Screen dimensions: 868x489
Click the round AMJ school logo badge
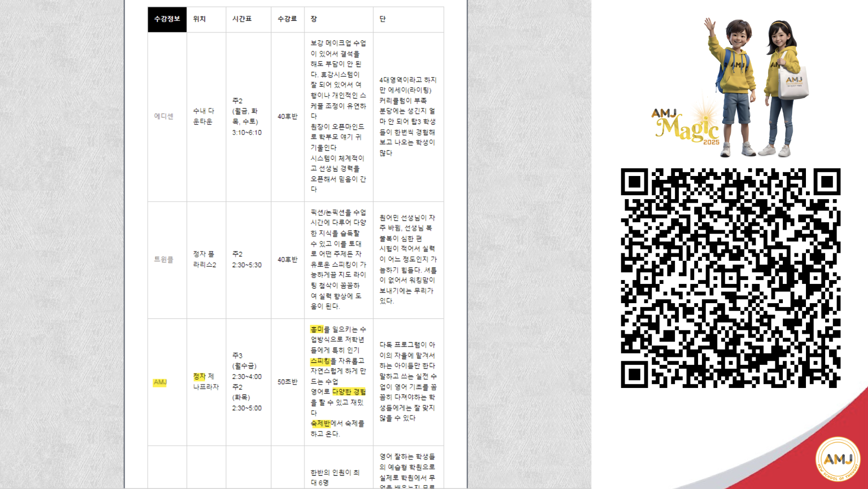click(x=838, y=459)
